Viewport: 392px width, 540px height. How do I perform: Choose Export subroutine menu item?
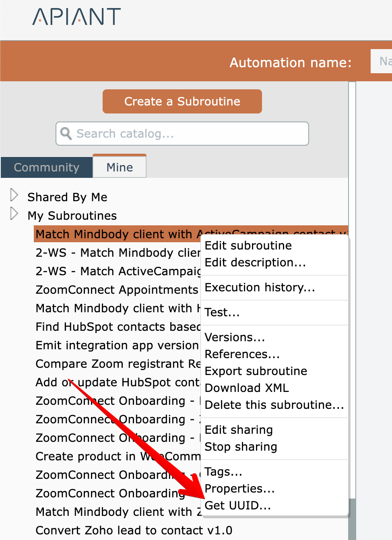point(256,371)
